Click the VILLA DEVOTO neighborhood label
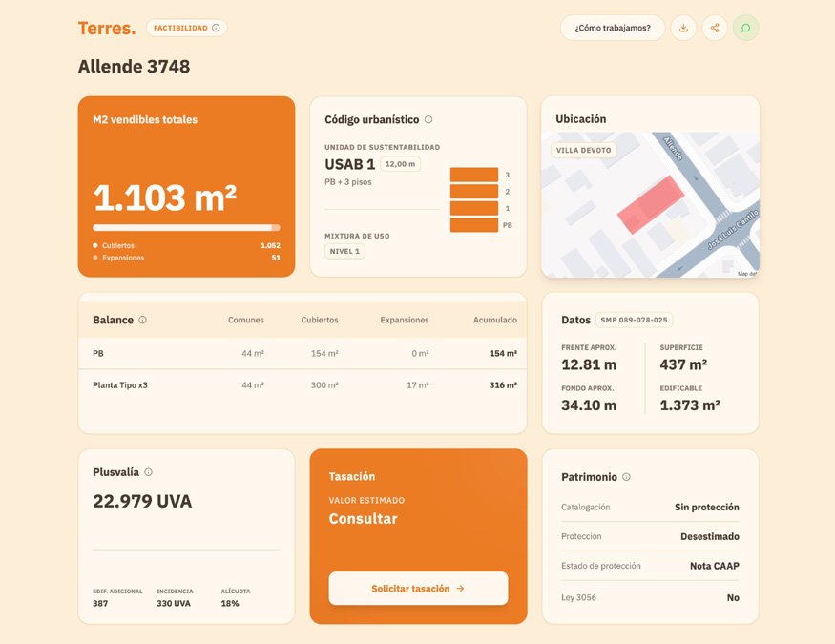Screen dimensions: 835x644 click(583, 150)
